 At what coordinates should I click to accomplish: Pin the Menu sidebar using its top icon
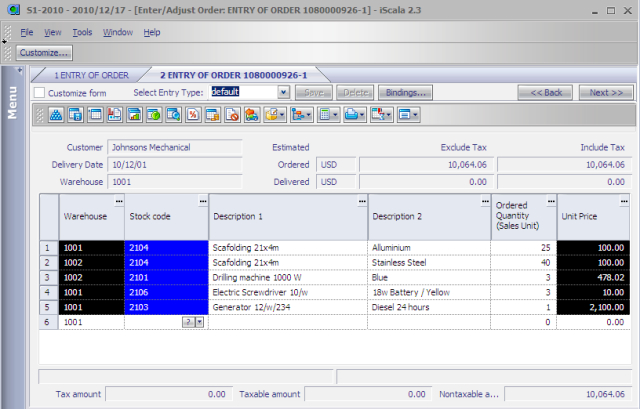coord(19,70)
